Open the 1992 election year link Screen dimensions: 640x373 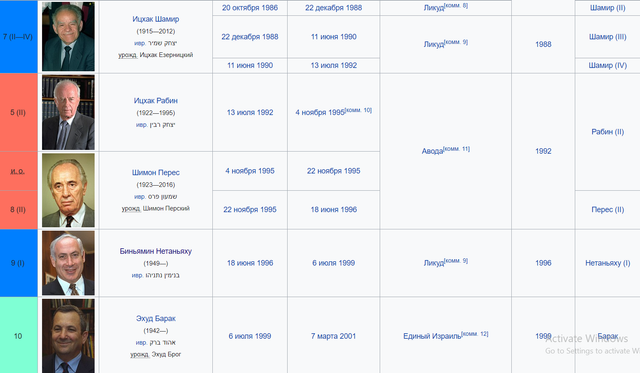pyautogui.click(x=543, y=151)
